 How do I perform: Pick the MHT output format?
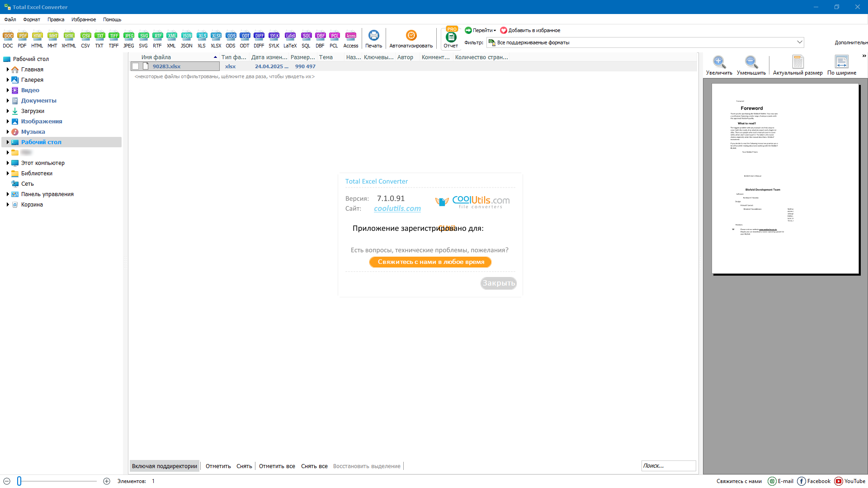tap(52, 39)
